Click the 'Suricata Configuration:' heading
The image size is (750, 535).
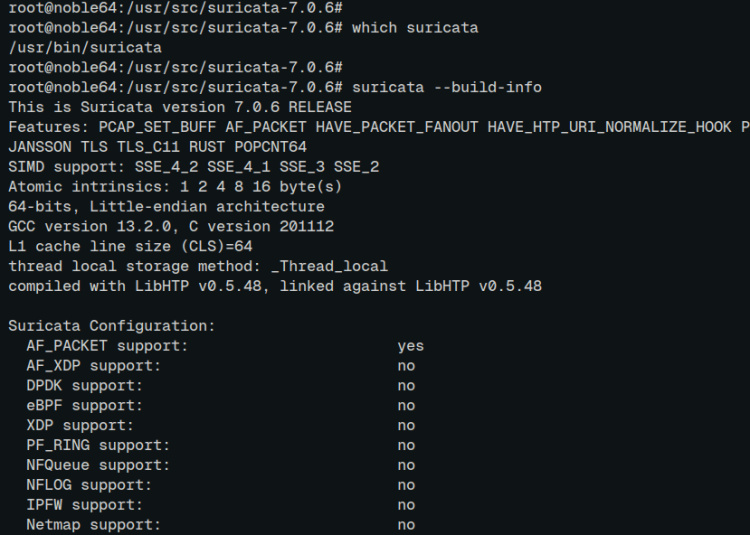[112, 326]
